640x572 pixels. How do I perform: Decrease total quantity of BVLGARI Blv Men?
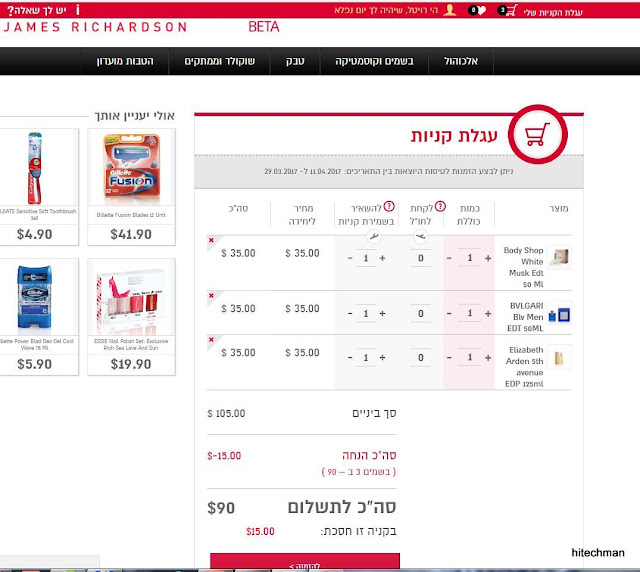tap(449, 314)
